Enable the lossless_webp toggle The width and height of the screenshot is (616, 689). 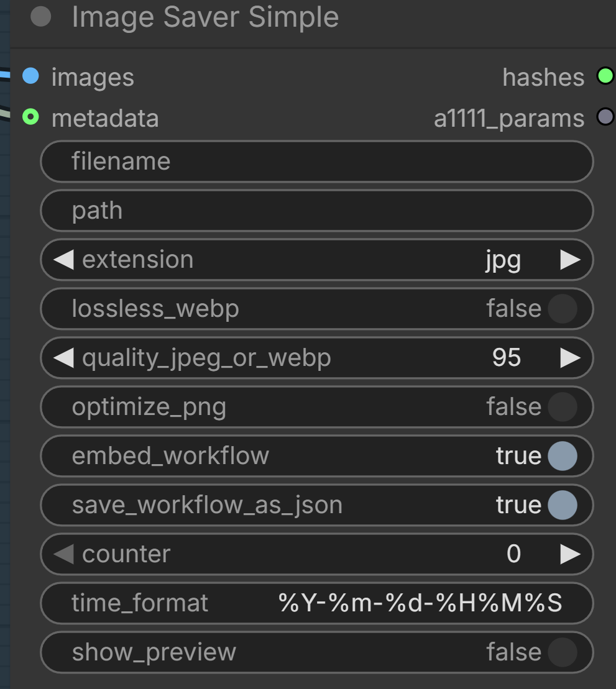coord(563,309)
